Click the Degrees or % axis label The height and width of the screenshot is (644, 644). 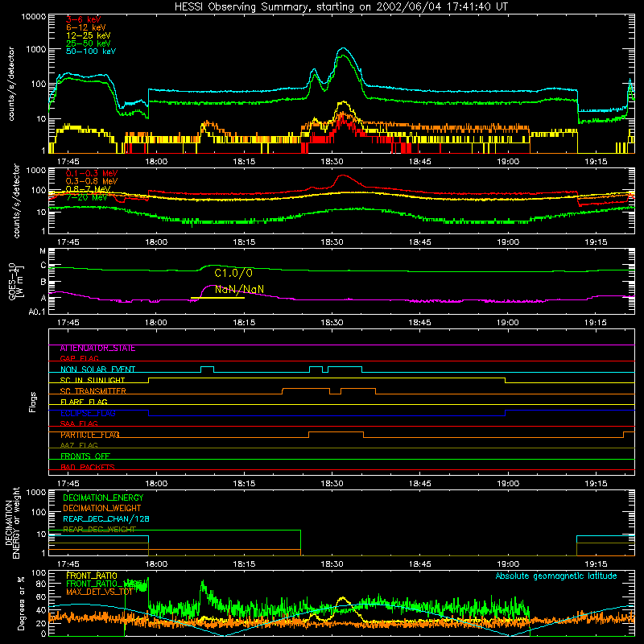coord(21,603)
